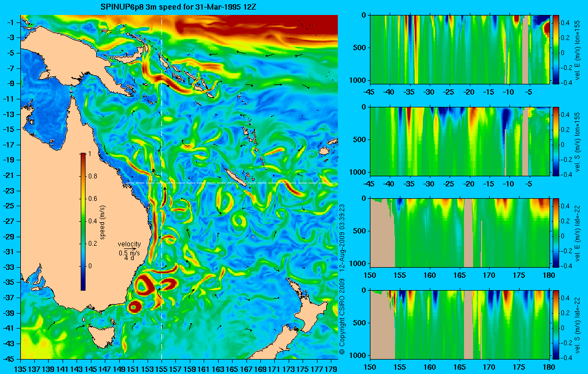This screenshot has height=374, width=588.
Task: Click the "500" depth tick on the top-right panel
Action: pos(361,48)
